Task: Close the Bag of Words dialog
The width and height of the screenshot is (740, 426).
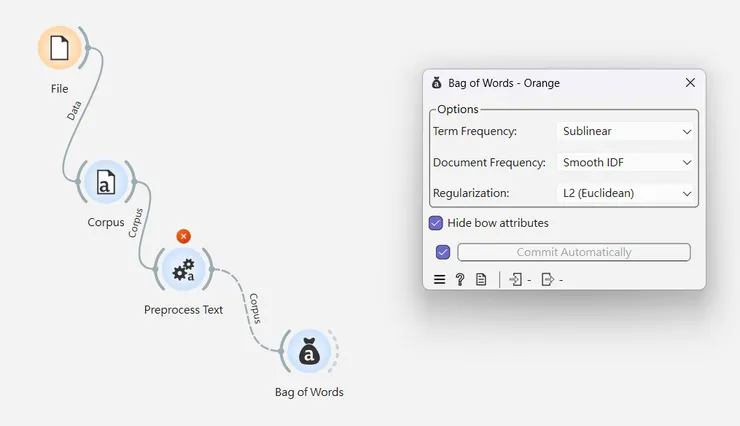Action: 690,83
